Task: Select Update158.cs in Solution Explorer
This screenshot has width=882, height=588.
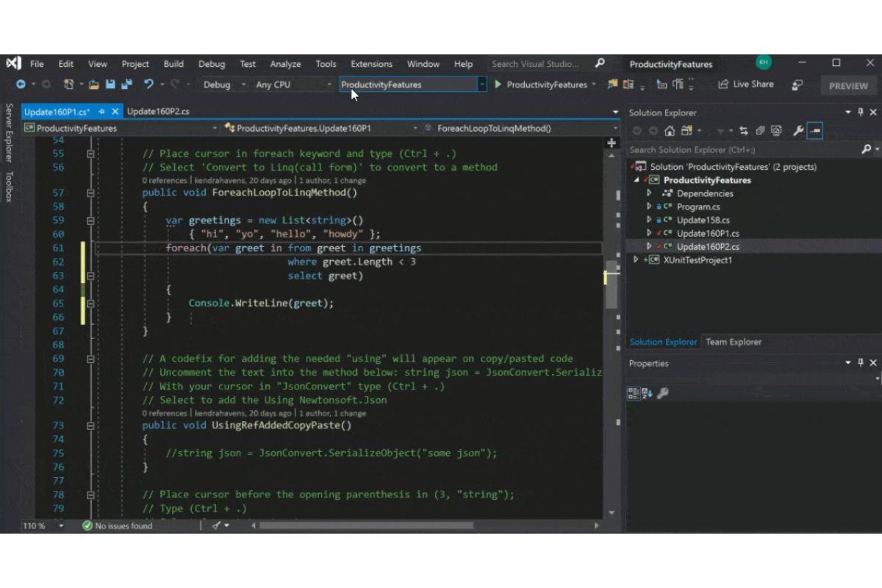Action: [x=703, y=220]
